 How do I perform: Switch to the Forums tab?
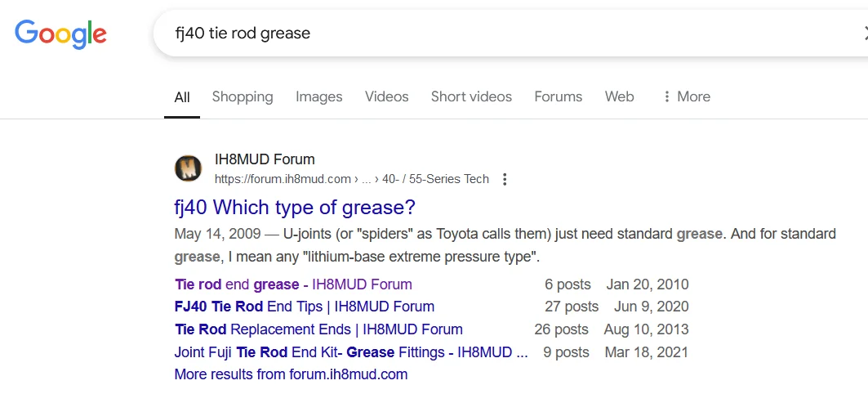click(x=558, y=96)
